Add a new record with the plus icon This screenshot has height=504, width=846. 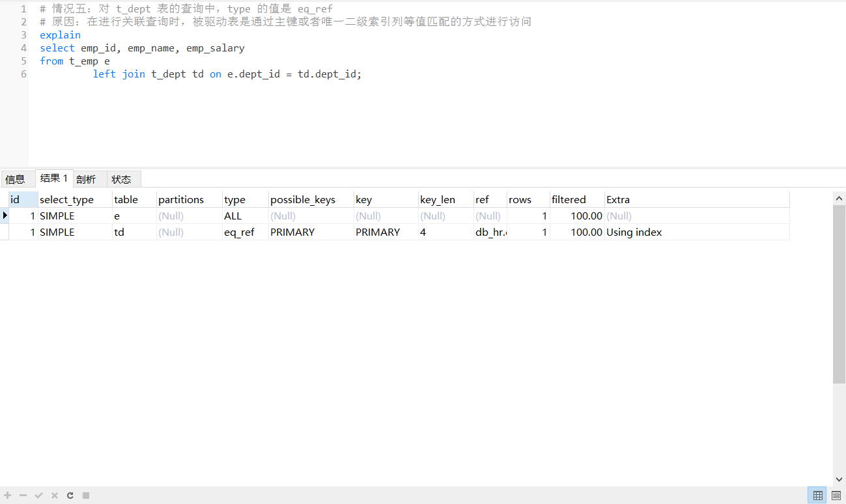(x=7, y=495)
